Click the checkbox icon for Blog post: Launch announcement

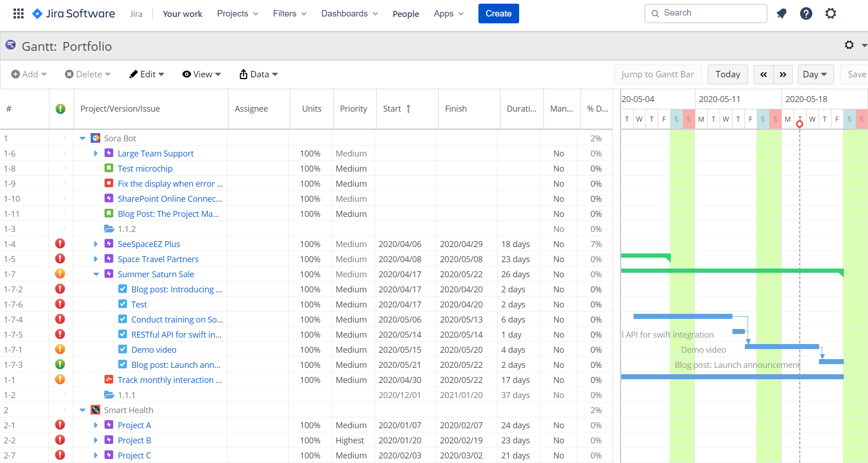(x=122, y=364)
